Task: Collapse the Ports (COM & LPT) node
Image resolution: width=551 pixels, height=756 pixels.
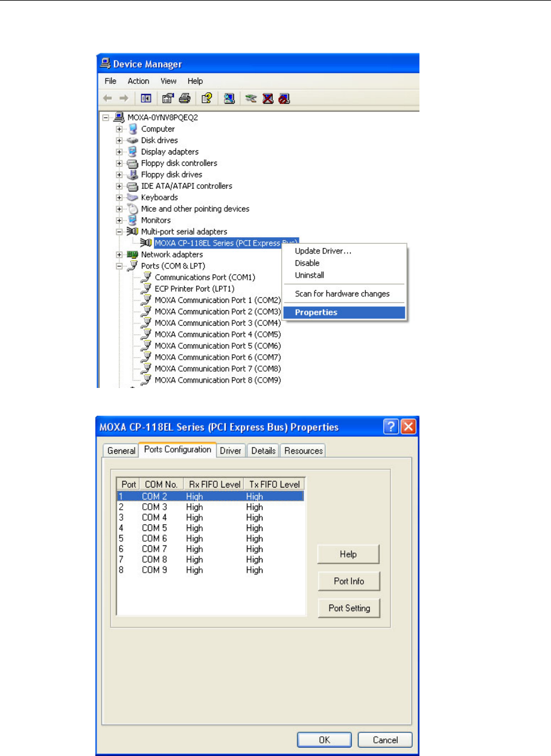Action: pyautogui.click(x=119, y=266)
